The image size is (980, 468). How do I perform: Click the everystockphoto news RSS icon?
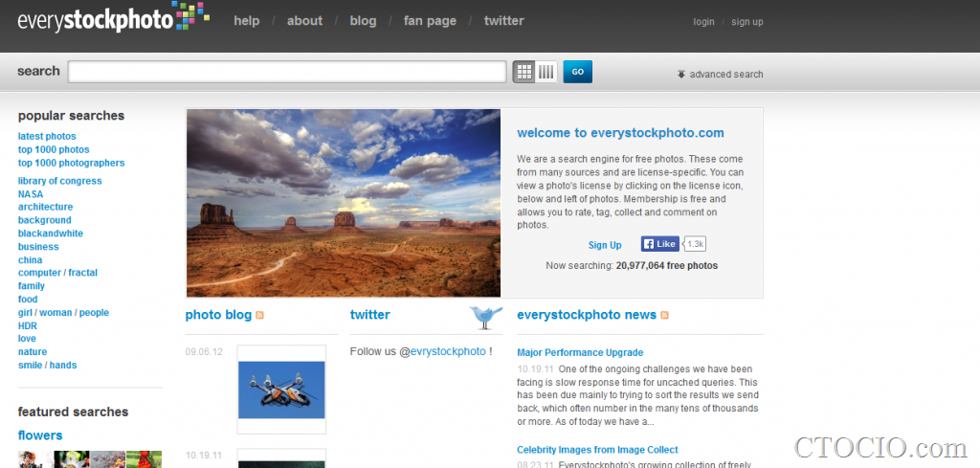point(664,315)
